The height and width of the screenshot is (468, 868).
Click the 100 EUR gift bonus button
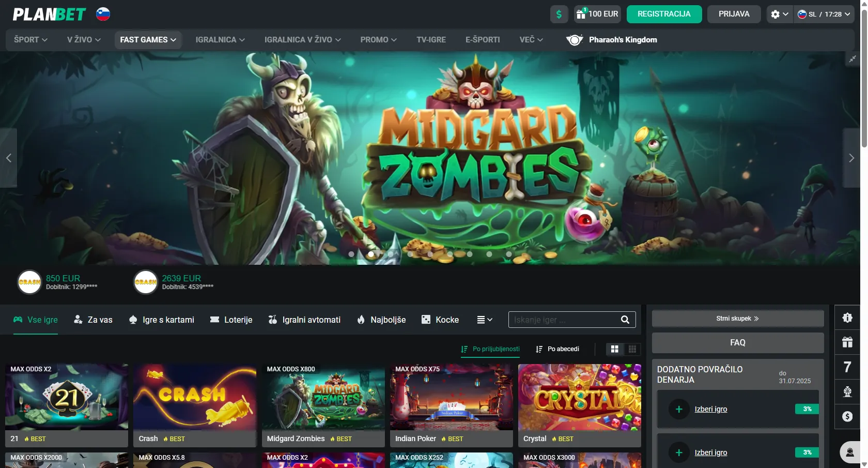pos(597,14)
